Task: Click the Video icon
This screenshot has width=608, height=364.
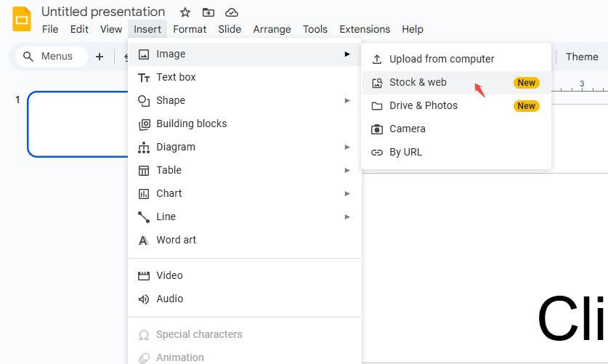Action: pyautogui.click(x=144, y=276)
